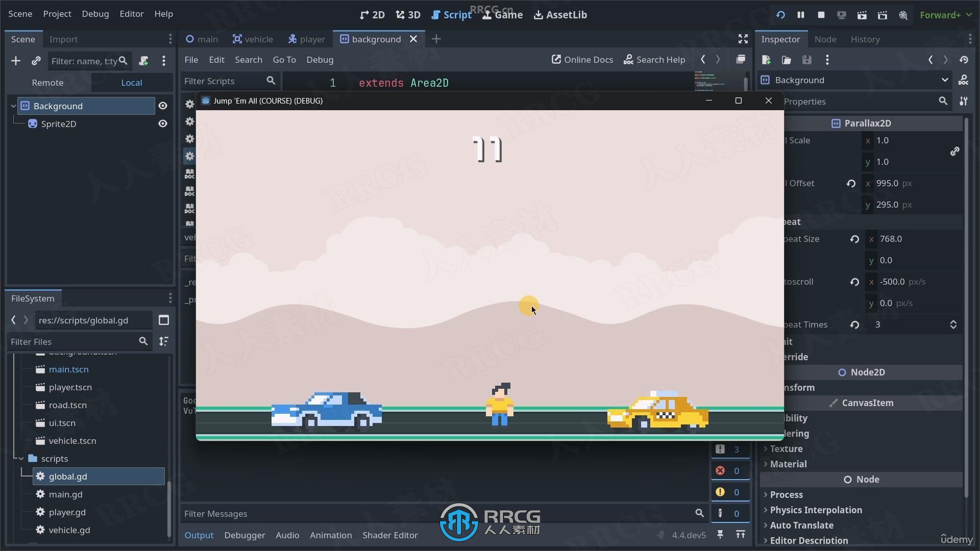Click the instance scene link icon

[x=36, y=61]
